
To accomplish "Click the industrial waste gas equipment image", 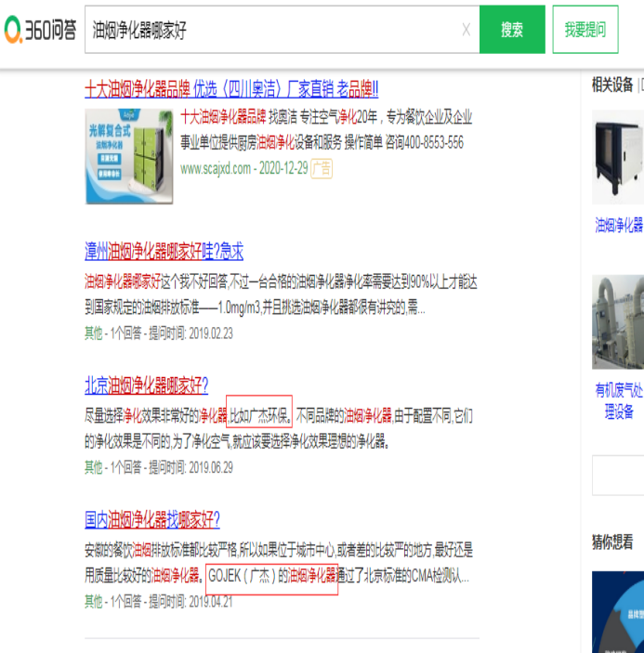I will point(618,322).
